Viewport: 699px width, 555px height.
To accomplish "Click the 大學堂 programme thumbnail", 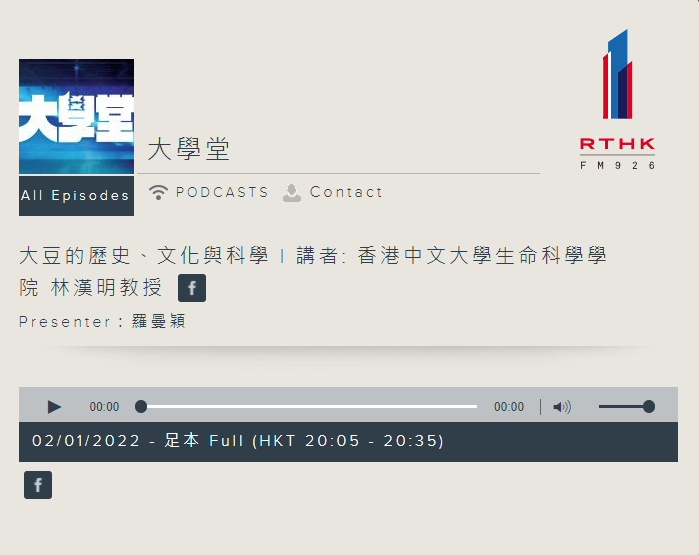I will pyautogui.click(x=76, y=116).
